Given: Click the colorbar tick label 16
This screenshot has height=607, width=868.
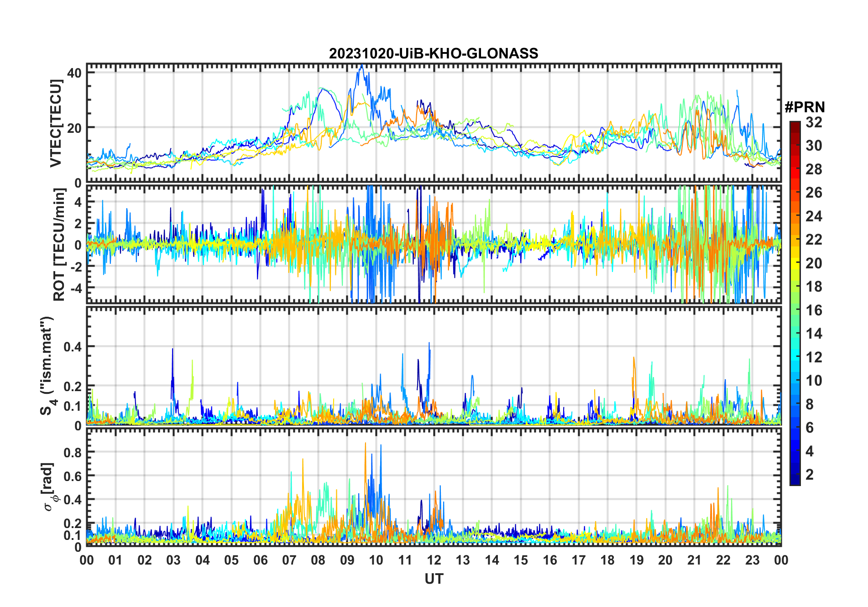Looking at the screenshot, I should click(x=814, y=310).
